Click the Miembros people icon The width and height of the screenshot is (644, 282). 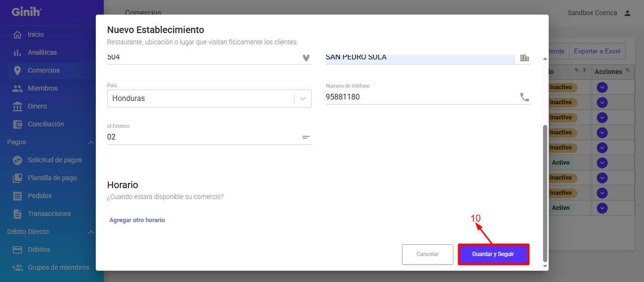[x=17, y=89]
